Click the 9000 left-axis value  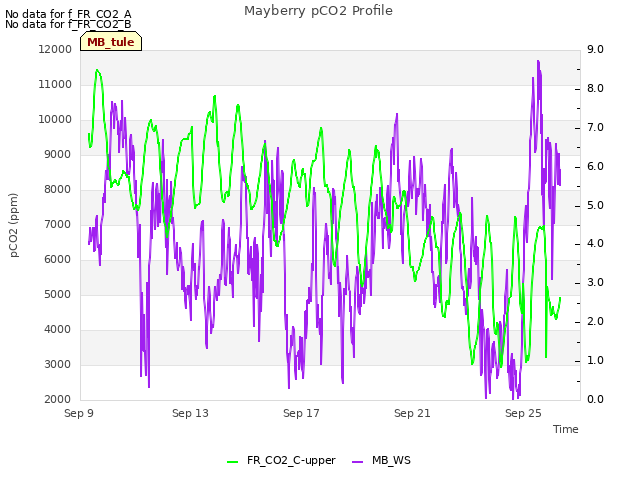click(x=58, y=155)
